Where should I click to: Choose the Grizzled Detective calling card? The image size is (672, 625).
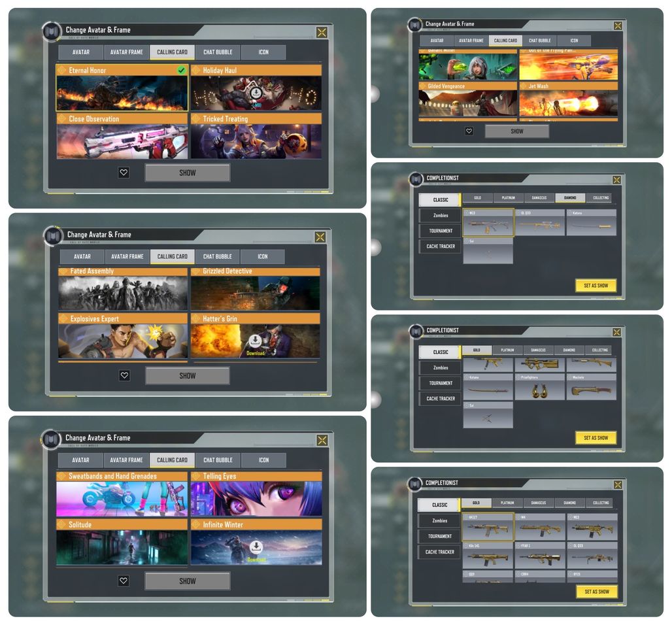(256, 288)
